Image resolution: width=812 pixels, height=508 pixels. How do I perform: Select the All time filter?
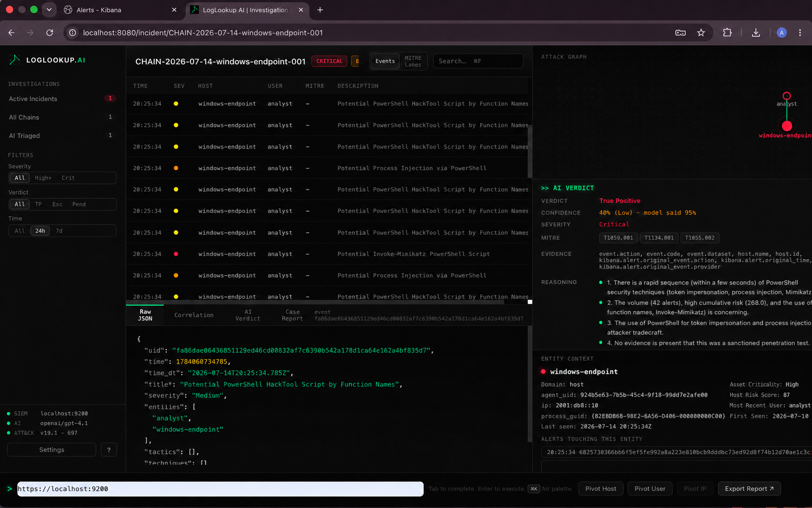click(19, 231)
